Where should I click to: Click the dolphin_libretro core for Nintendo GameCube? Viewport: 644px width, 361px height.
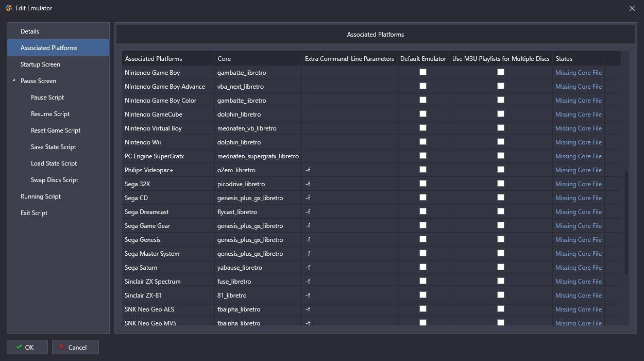click(258, 114)
